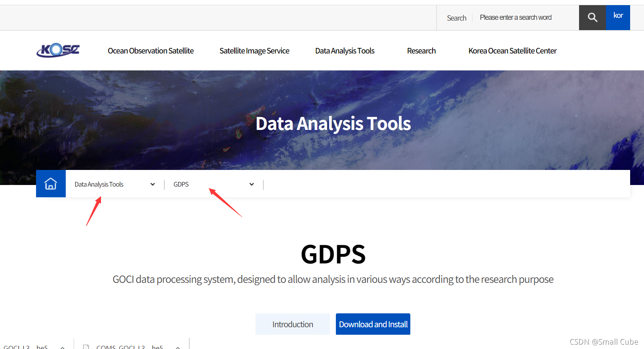Open Data Analysis Tools menu
The width and height of the screenshot is (644, 349).
[x=345, y=51]
